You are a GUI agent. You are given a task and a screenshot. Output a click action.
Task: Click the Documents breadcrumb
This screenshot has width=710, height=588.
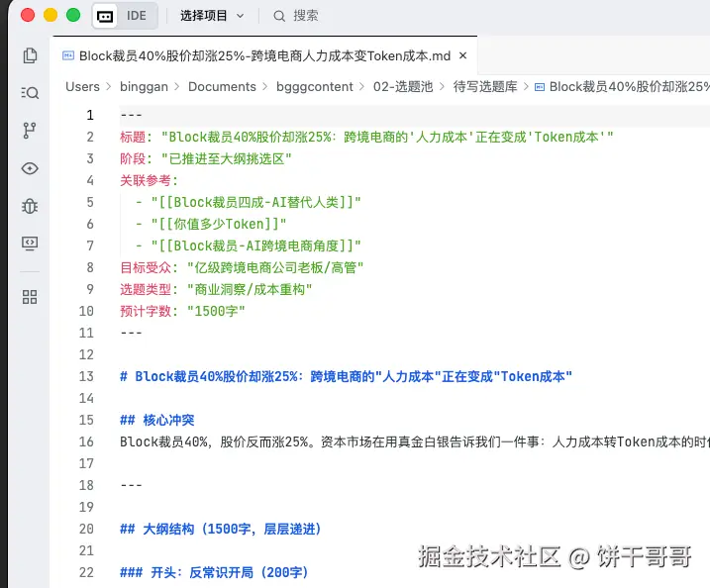pos(222,86)
